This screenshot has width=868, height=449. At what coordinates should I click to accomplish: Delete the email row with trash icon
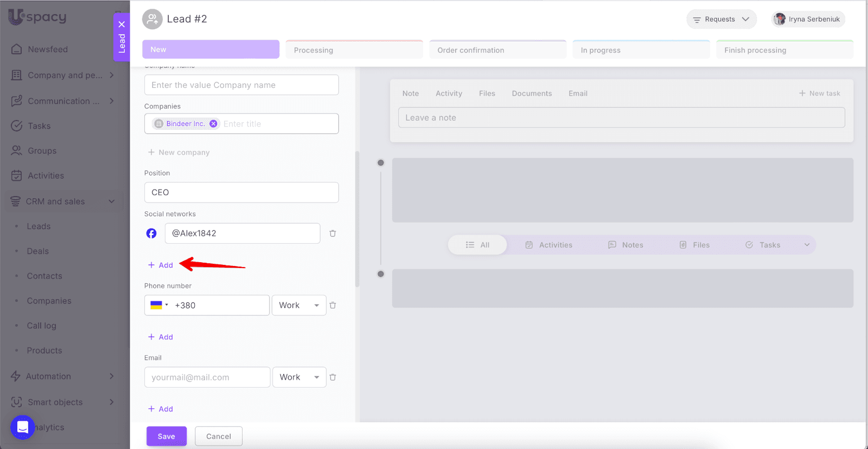(333, 377)
